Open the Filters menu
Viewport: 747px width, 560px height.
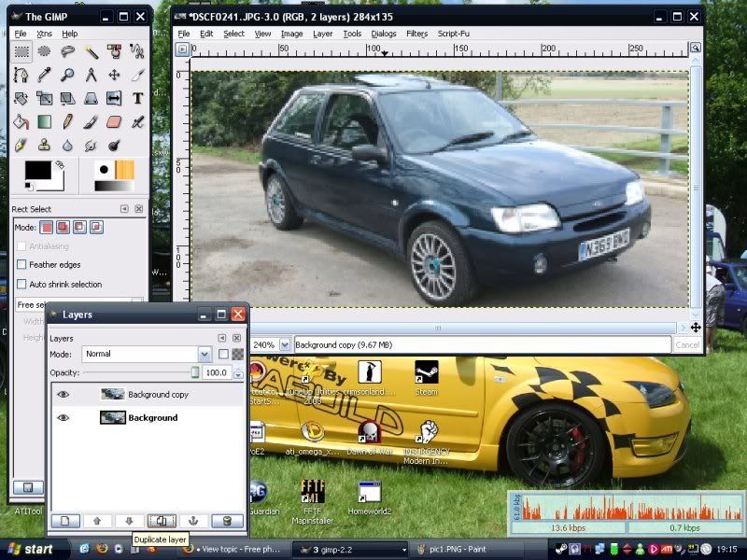coord(416,34)
